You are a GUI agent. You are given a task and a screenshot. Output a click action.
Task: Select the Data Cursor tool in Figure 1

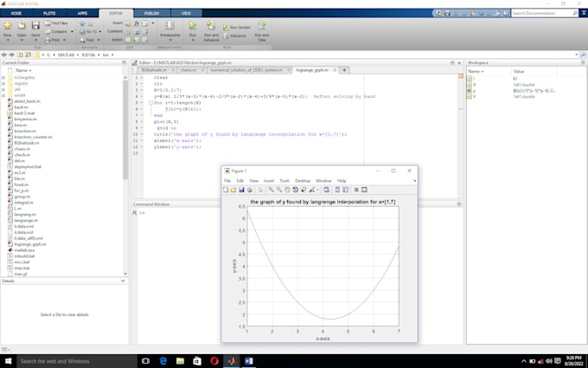tap(304, 190)
